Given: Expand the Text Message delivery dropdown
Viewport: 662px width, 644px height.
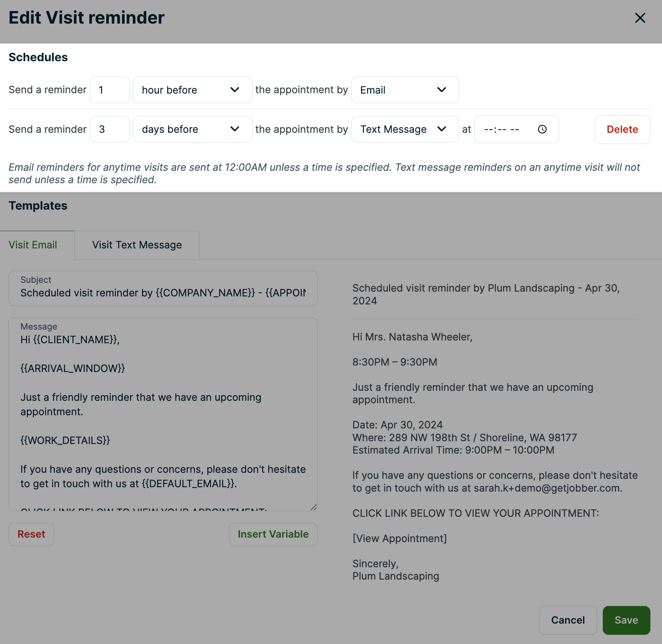Looking at the screenshot, I should coord(405,129).
